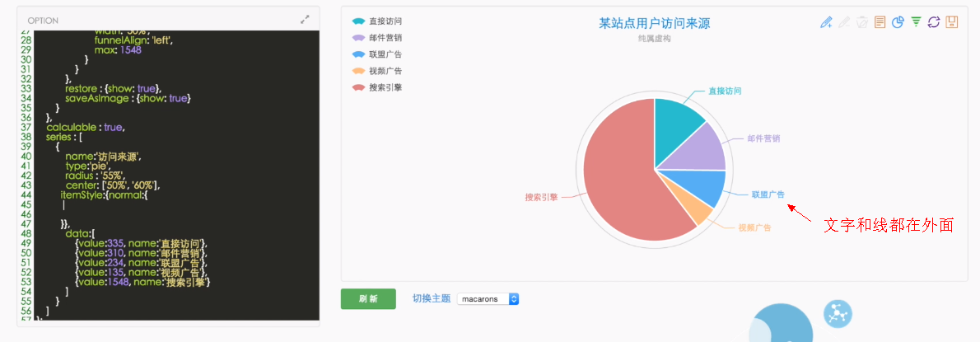Toggle the 视频广告 legend item
Viewport: 980px width, 342px height.
(x=377, y=71)
